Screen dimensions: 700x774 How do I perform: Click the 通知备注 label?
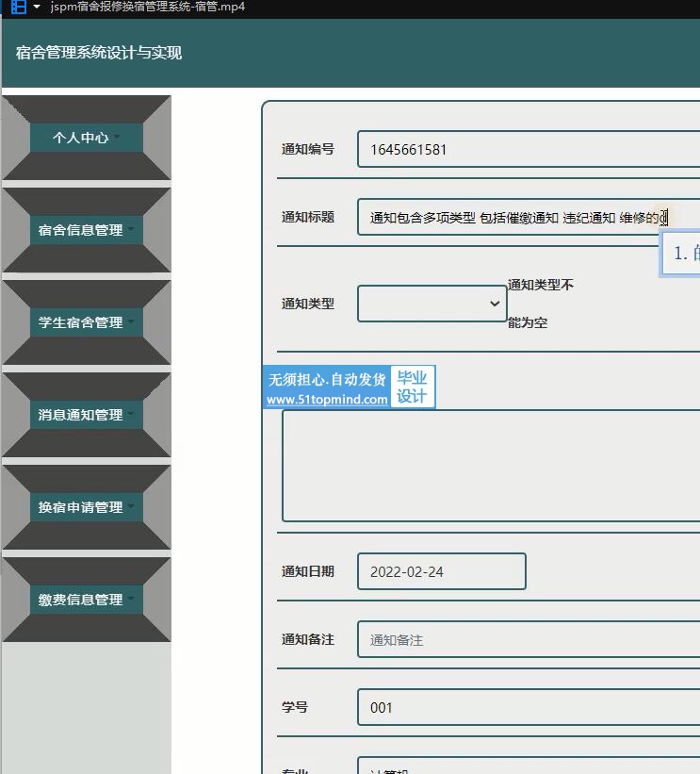[308, 639]
